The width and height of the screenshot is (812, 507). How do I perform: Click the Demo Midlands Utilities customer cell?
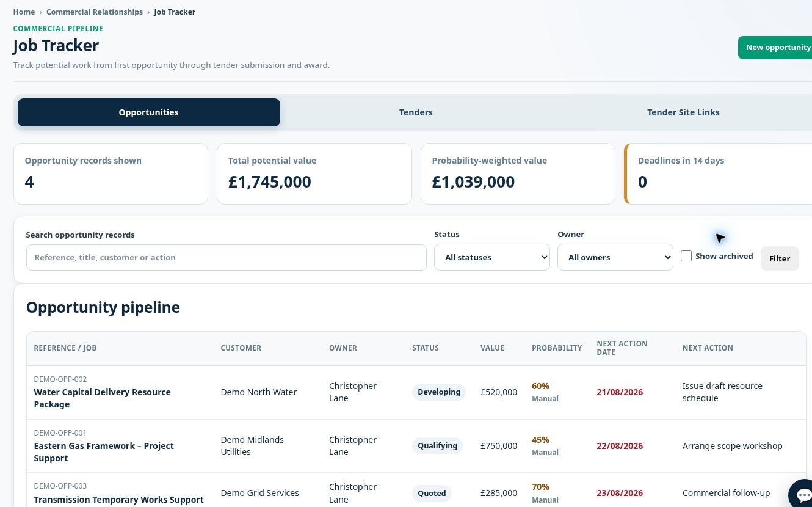click(253, 446)
